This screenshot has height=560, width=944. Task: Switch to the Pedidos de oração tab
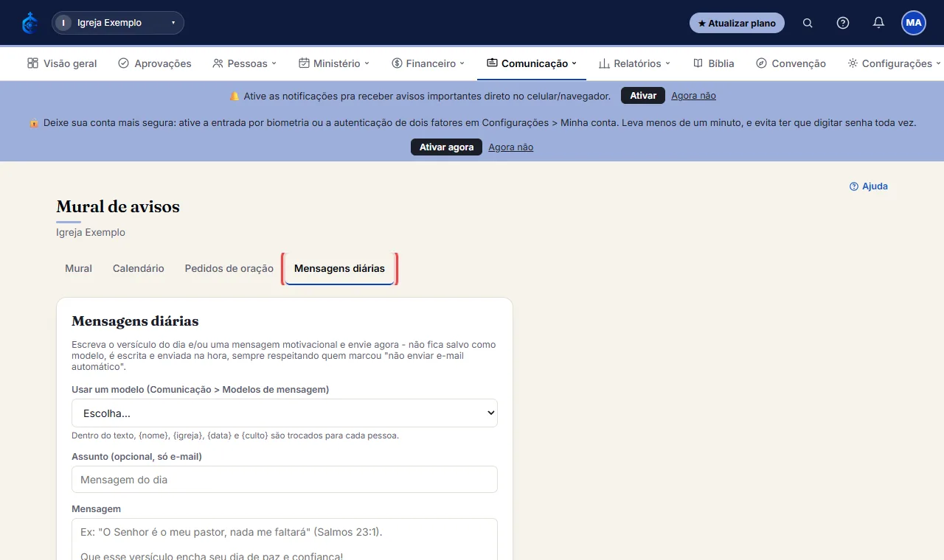click(x=229, y=268)
